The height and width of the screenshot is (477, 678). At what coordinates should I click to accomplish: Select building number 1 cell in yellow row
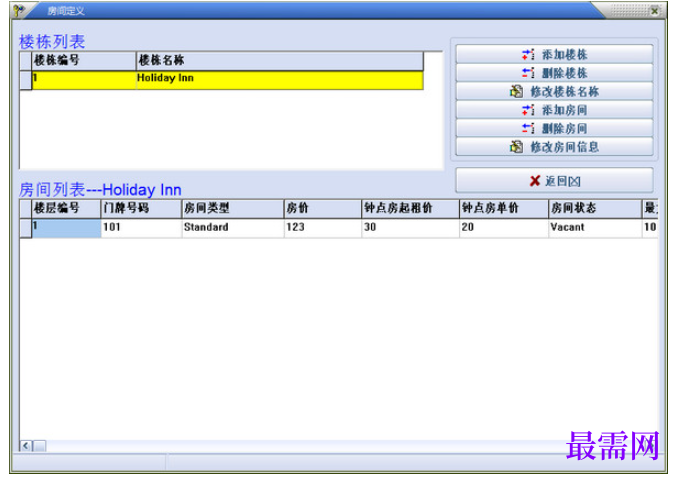[84, 80]
